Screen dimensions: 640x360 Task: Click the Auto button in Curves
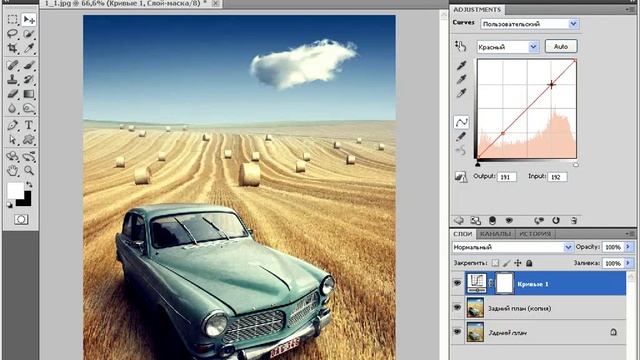(x=561, y=47)
